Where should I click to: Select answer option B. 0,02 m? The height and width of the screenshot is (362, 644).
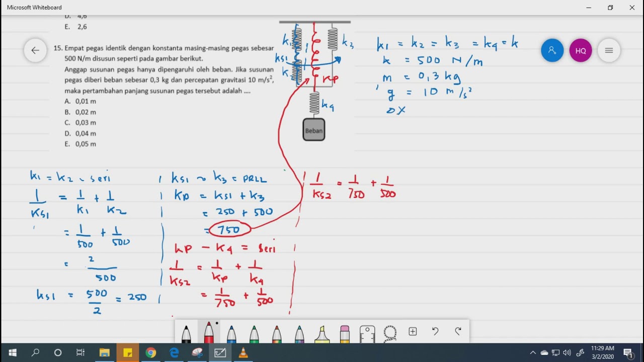(80, 112)
